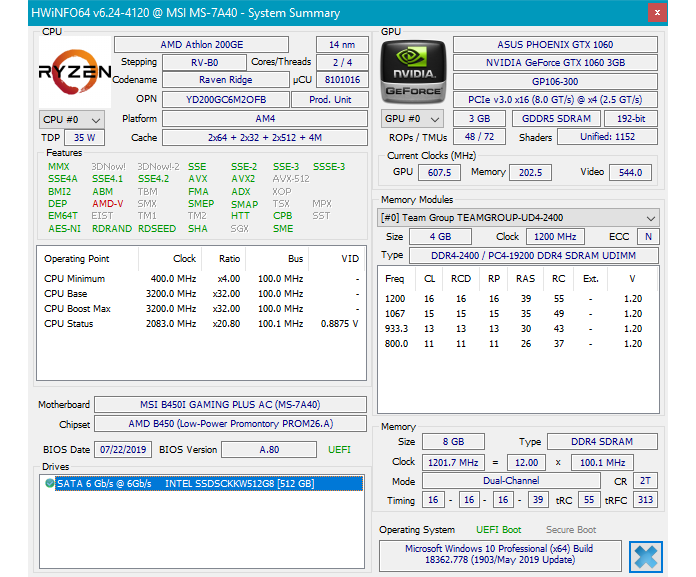The width and height of the screenshot is (696, 577).
Task: Open the GPU #0 selector dropdown
Action: (412, 119)
